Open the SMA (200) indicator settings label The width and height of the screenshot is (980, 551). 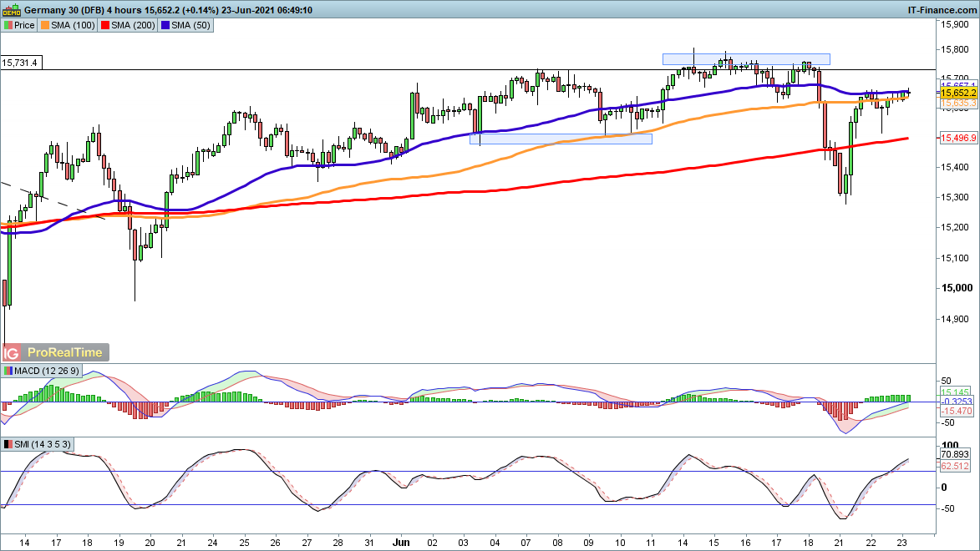(133, 25)
